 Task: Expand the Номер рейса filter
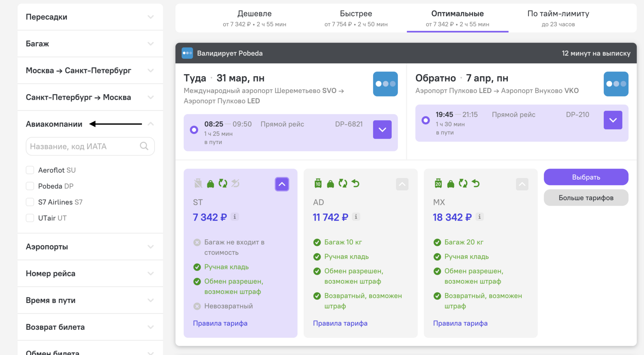click(x=90, y=273)
